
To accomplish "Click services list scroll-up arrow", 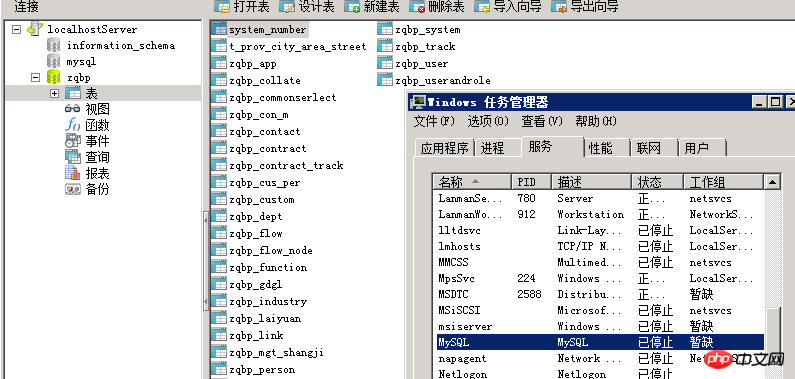I will 772,181.
